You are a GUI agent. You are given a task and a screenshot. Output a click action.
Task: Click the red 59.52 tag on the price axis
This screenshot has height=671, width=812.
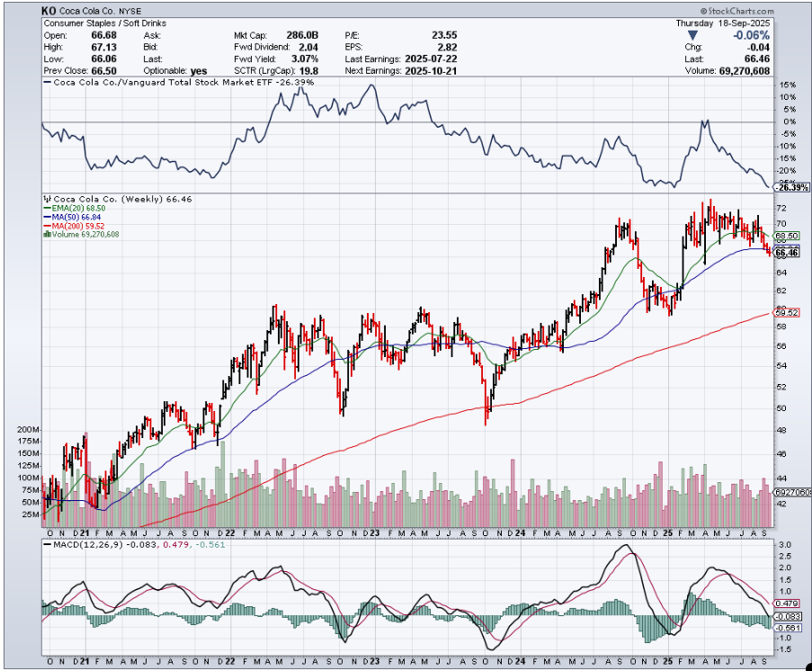click(786, 312)
